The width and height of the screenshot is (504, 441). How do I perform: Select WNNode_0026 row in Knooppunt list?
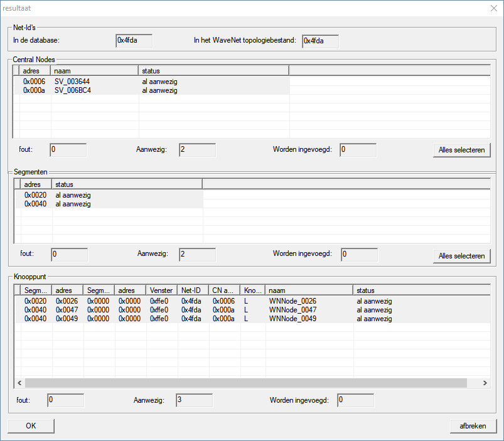[292, 301]
